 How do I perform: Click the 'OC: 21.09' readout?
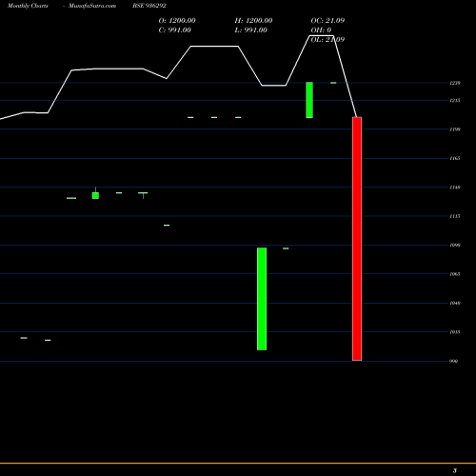pos(327,21)
